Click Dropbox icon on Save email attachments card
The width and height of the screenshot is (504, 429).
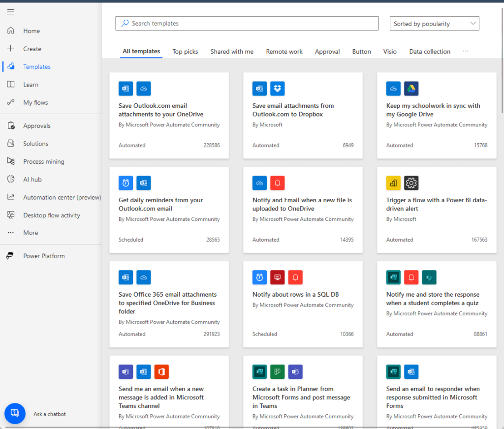tap(278, 89)
